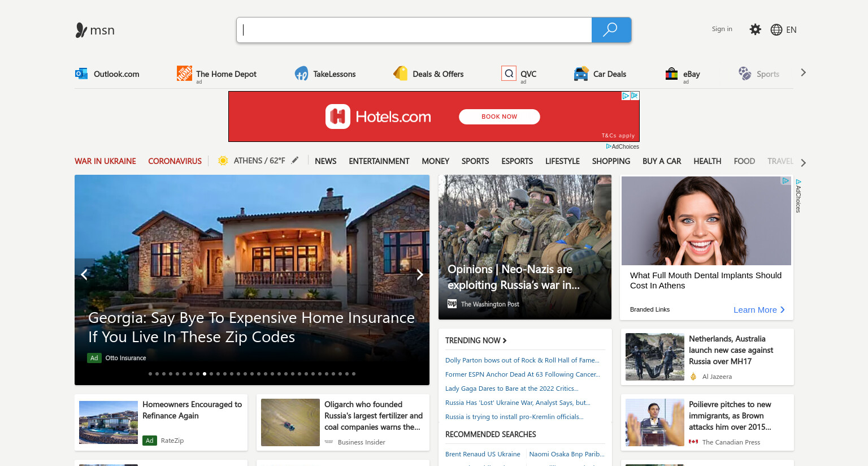This screenshot has height=466, width=868.
Task: Open the HEALTH category
Action: coord(708,161)
